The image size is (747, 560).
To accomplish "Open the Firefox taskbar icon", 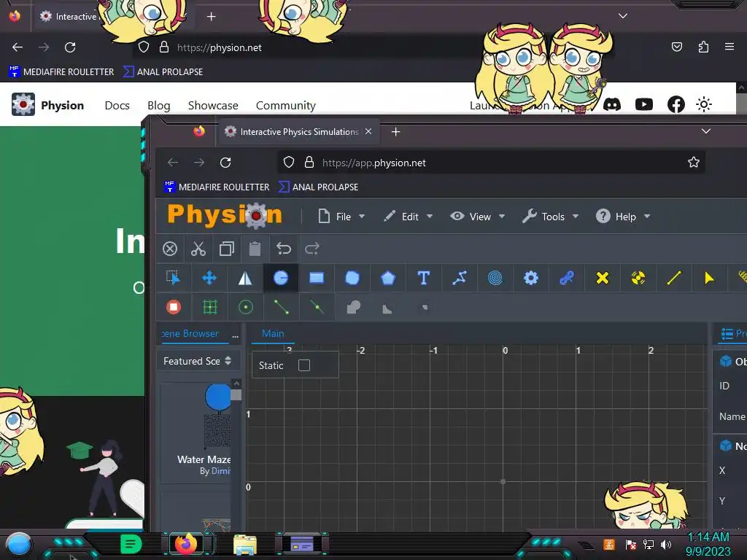I will 186,543.
